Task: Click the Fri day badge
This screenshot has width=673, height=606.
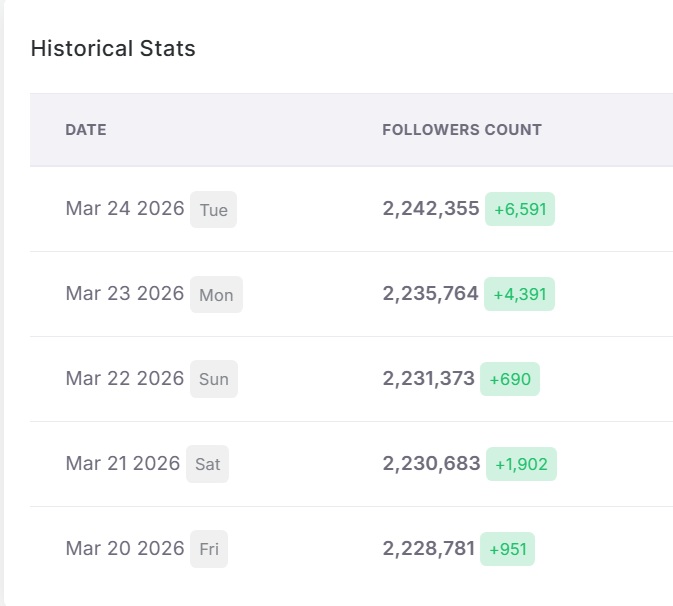Action: pyautogui.click(x=209, y=550)
